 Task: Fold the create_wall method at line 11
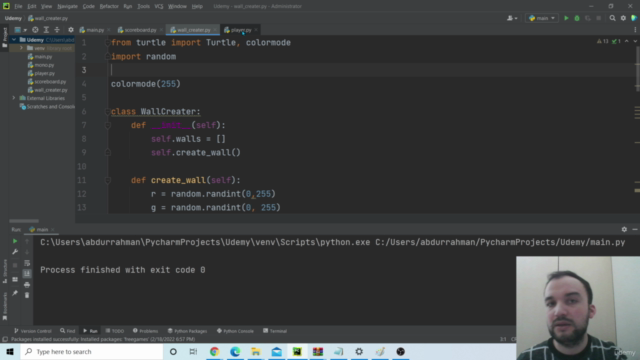[108, 180]
